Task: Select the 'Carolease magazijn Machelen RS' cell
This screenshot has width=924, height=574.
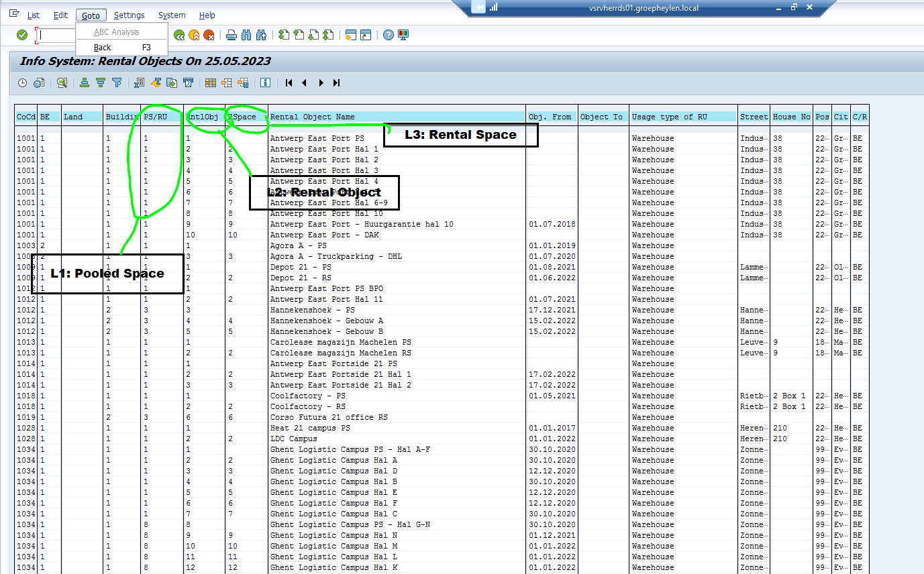Action: 397,353
